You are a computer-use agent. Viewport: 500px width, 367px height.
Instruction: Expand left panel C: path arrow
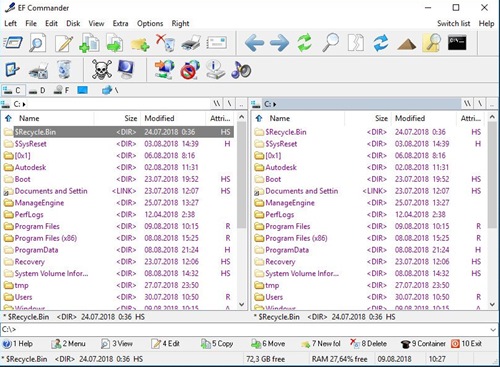pyautogui.click(x=24, y=104)
